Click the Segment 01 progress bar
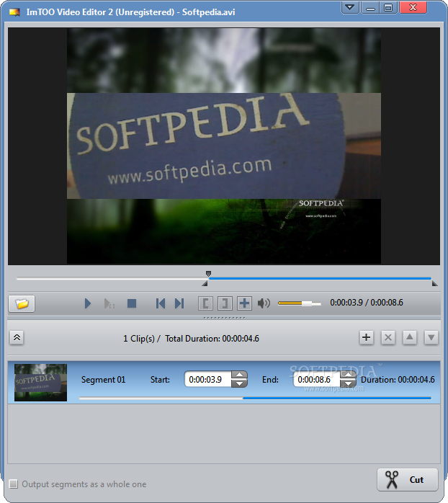Screen dimensions: 448x503 click(255, 398)
